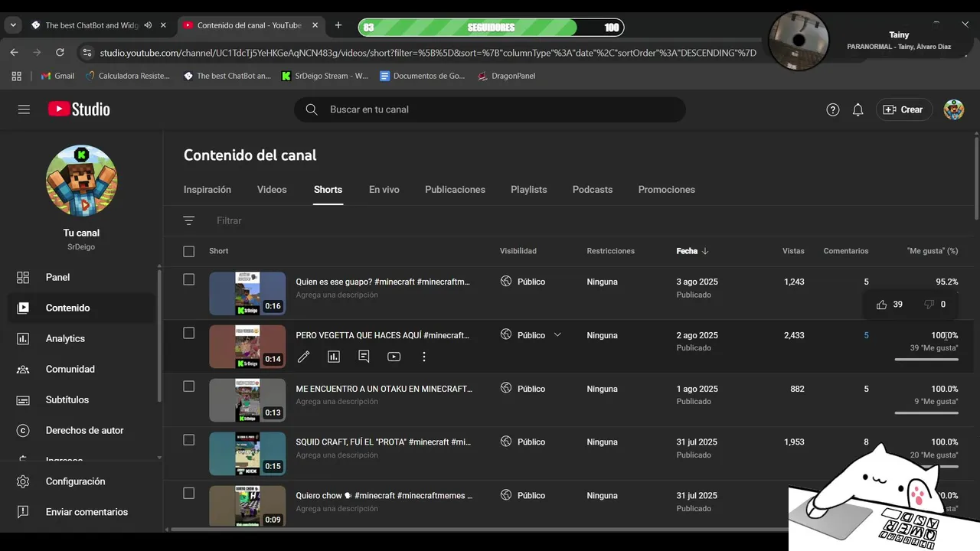
Task: Expand visibility dropdown for Vegetta short
Action: 557,335
